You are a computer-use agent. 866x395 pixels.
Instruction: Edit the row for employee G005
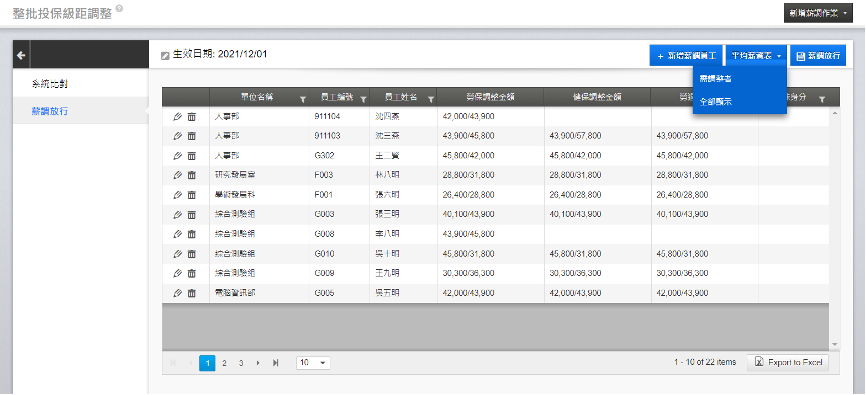point(177,293)
